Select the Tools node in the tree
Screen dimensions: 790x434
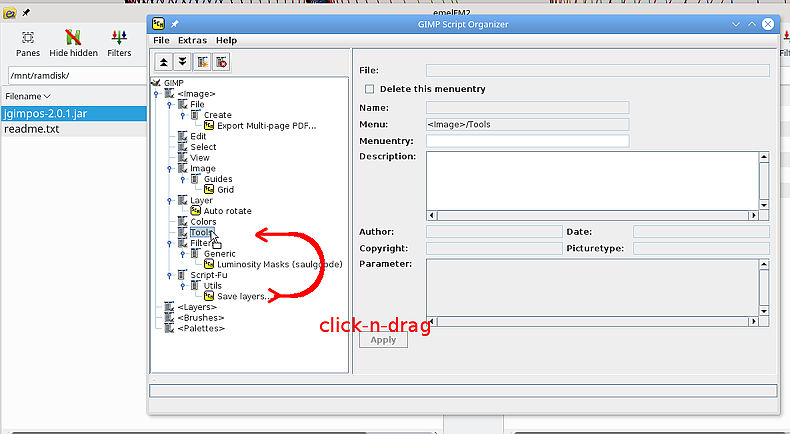click(202, 232)
